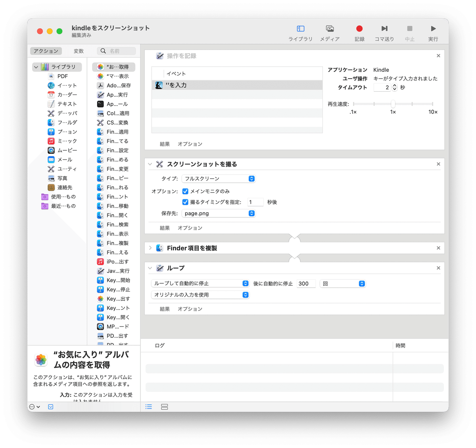Viewport: 476px width, 448px height.
Task: Select the "お…取得 Photos action
Action: tap(113, 67)
